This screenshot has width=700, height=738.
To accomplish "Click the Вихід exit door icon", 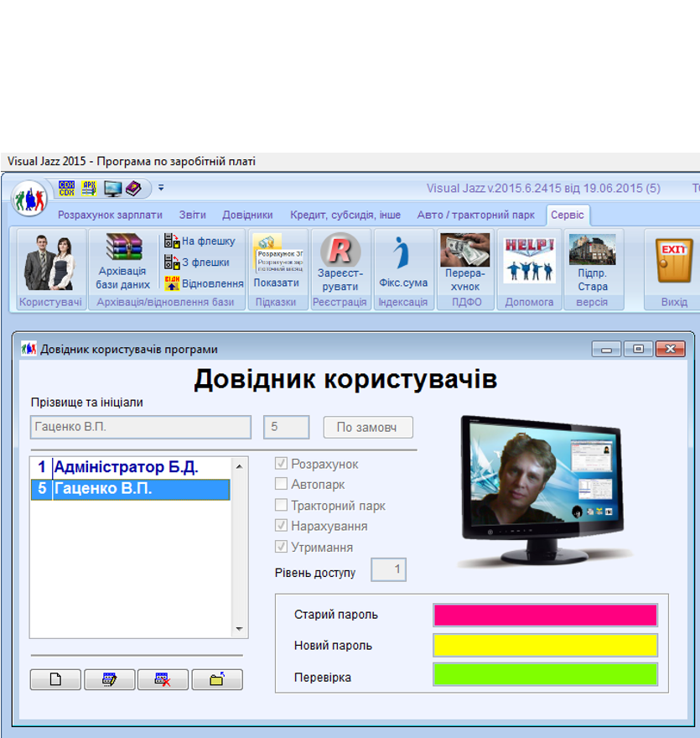I will [673, 262].
